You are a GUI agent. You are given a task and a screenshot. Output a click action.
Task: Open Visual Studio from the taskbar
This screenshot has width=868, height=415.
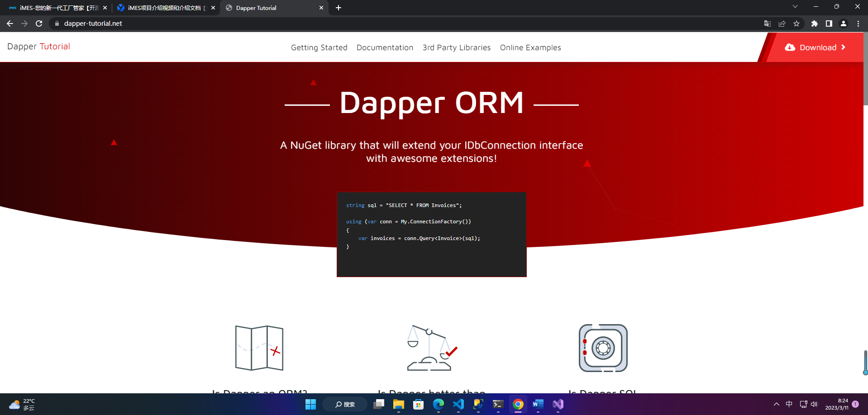coord(558,404)
